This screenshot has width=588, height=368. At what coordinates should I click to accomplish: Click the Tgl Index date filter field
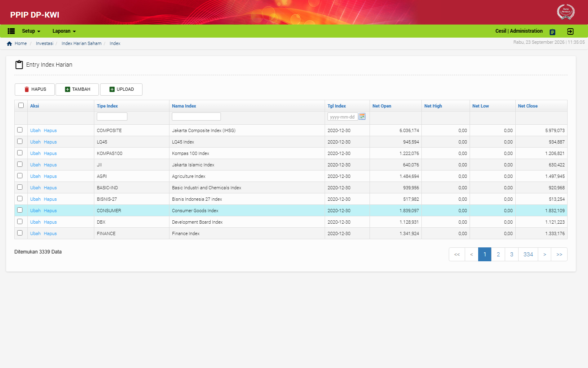(x=343, y=117)
